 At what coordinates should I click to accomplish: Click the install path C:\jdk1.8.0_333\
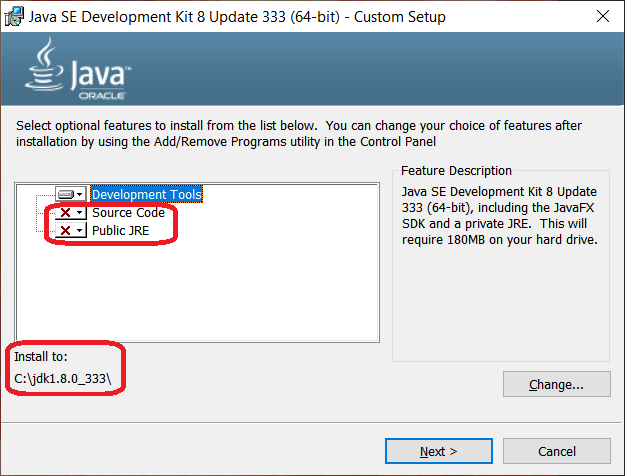click(x=63, y=378)
